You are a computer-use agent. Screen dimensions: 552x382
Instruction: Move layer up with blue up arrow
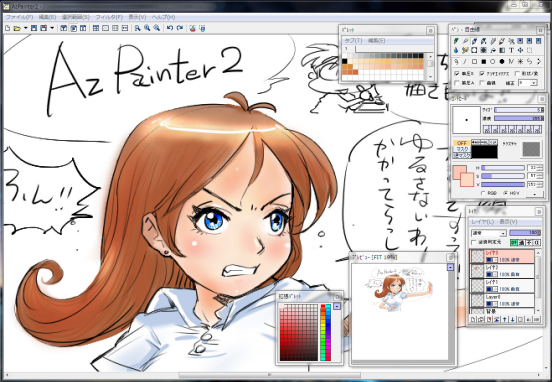pyautogui.click(x=504, y=319)
